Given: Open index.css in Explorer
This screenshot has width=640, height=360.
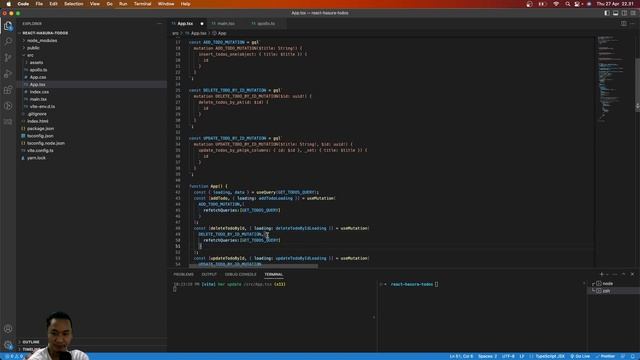Looking at the screenshot, I should [x=39, y=92].
